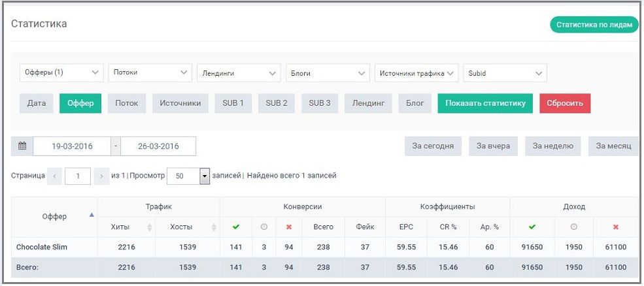644x286 pixels.
Task: Sort by Оффер using the triangle arrow
Action: coord(92,215)
